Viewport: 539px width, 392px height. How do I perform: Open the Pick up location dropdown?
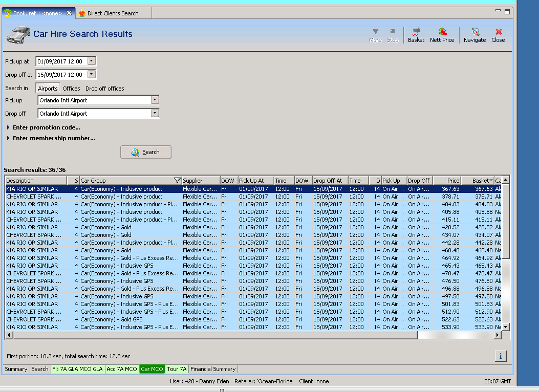tap(155, 100)
